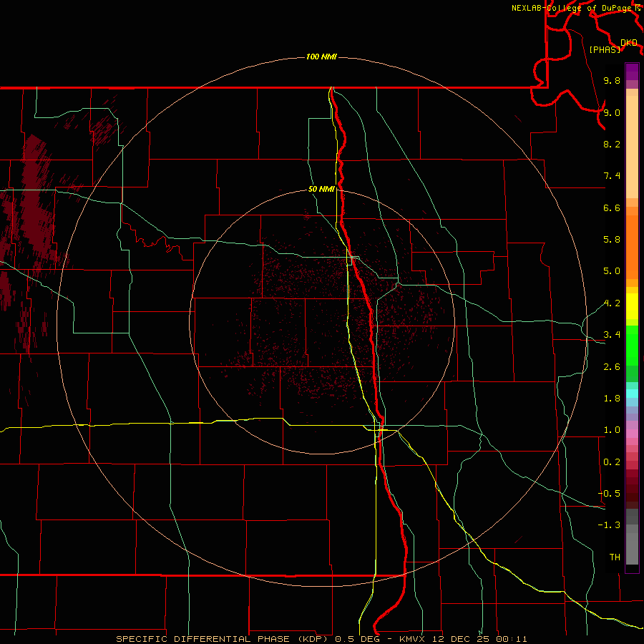Screen dimensions: 644x644
Task: Click the 3.4 scale value
Action: tap(612, 335)
